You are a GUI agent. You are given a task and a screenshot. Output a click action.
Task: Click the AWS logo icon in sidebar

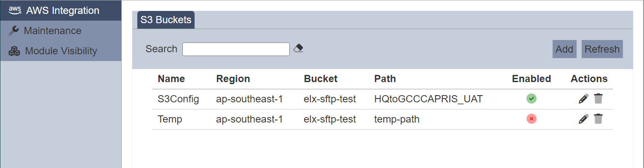[x=15, y=10]
